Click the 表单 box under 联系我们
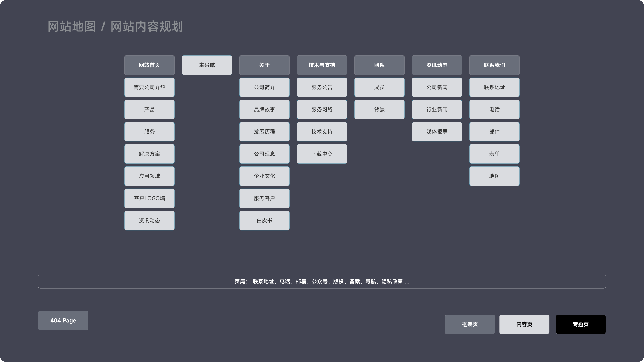Image resolution: width=644 pixels, height=362 pixels. click(494, 154)
